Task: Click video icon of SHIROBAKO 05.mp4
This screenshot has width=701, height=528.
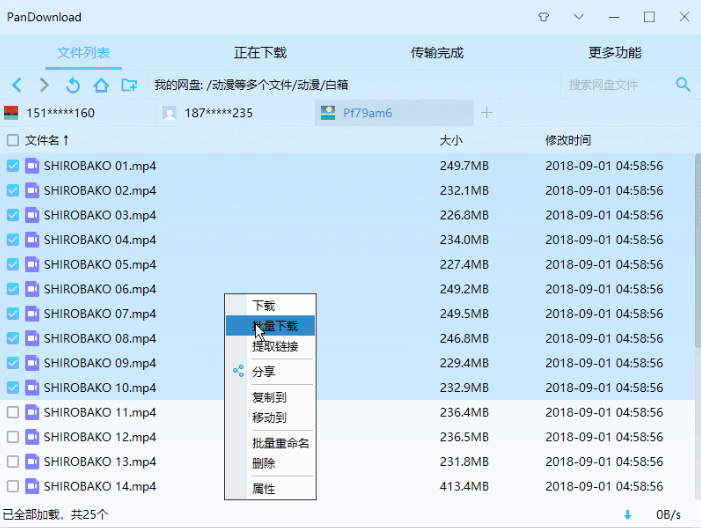Action: pyautogui.click(x=32, y=264)
